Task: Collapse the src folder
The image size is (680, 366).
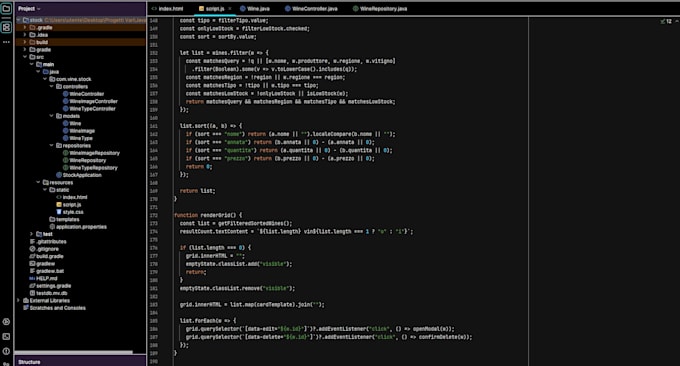Action: click(25, 57)
